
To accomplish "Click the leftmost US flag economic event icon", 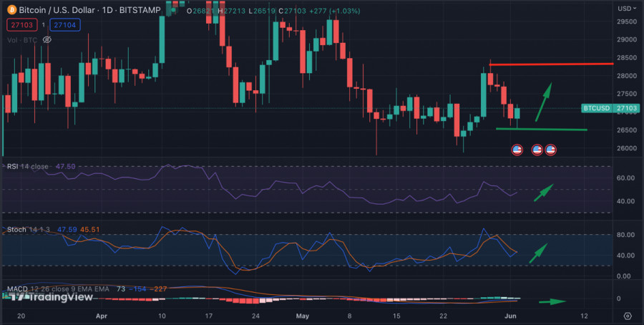I will pos(517,150).
